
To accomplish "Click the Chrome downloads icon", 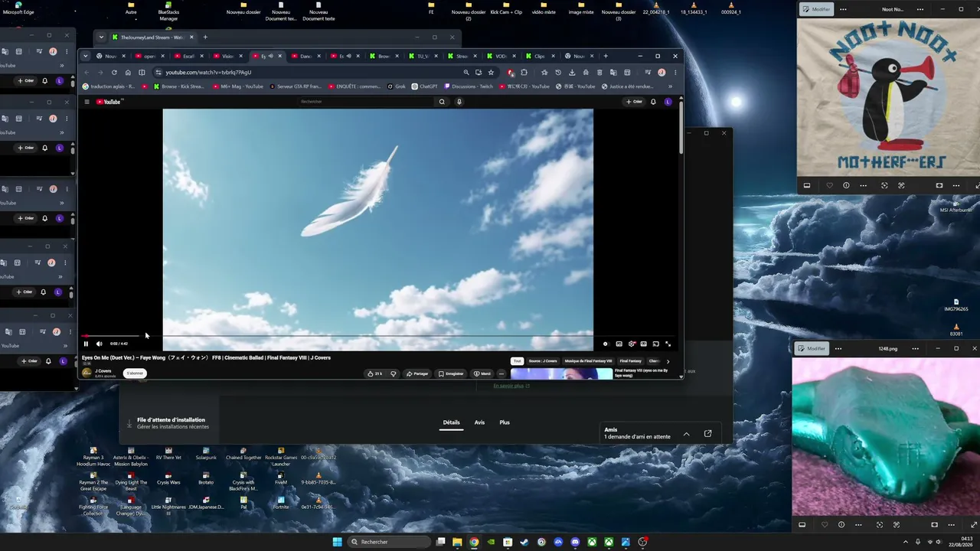I will 572,73.
